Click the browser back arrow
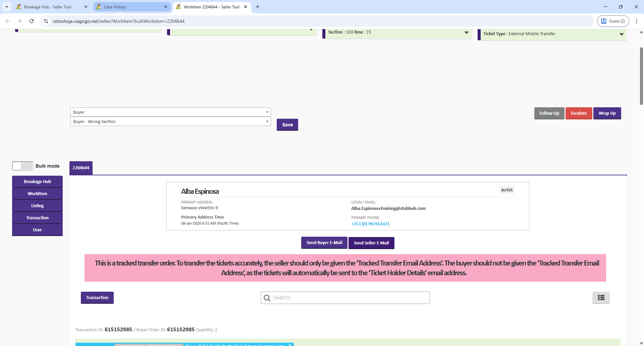The image size is (644, 346). point(7,21)
